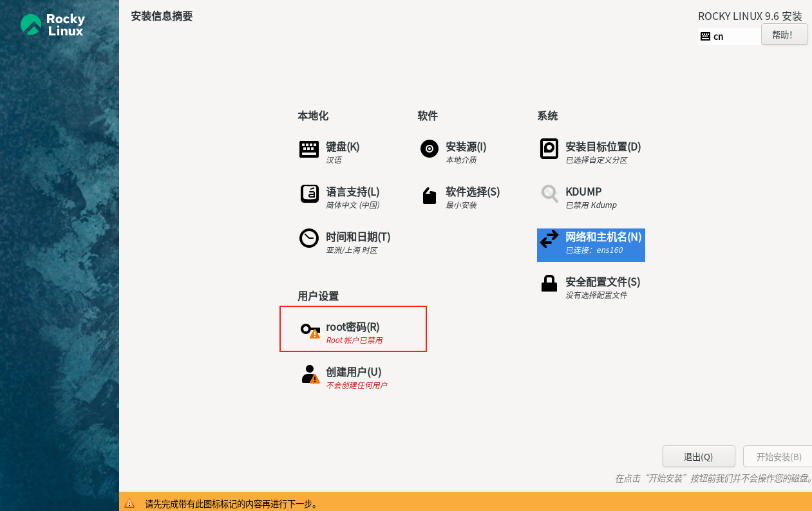Open 创建用户(U) user creation
The height and width of the screenshot is (511, 812).
tap(354, 372)
